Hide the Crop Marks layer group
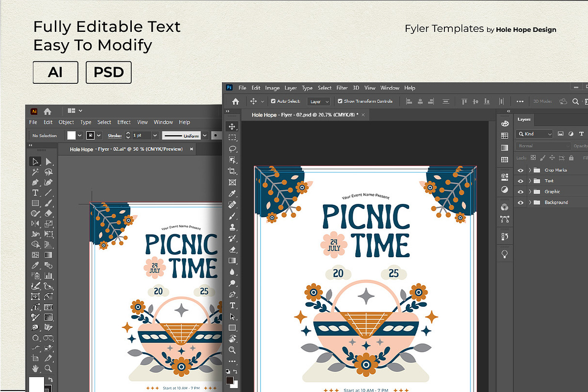This screenshot has height=392, width=588. [x=520, y=170]
